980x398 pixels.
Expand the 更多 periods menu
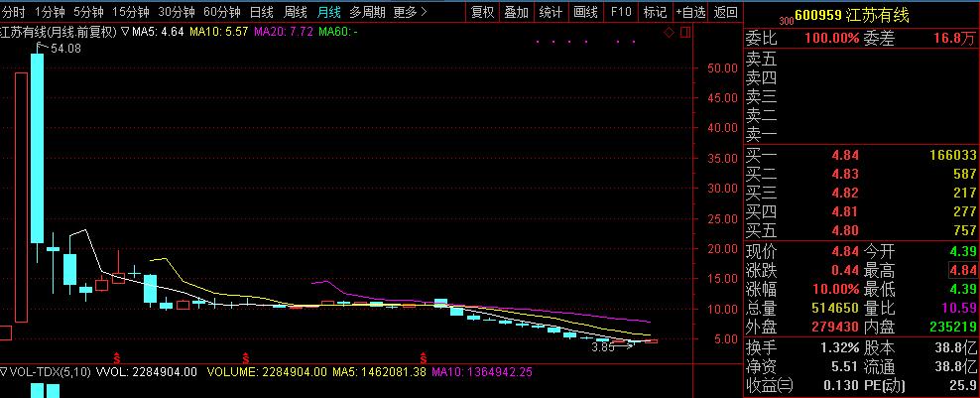pyautogui.click(x=409, y=12)
